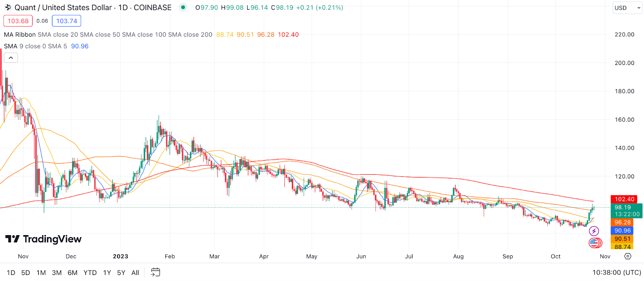Click the purple lightning event icon

coord(594,231)
